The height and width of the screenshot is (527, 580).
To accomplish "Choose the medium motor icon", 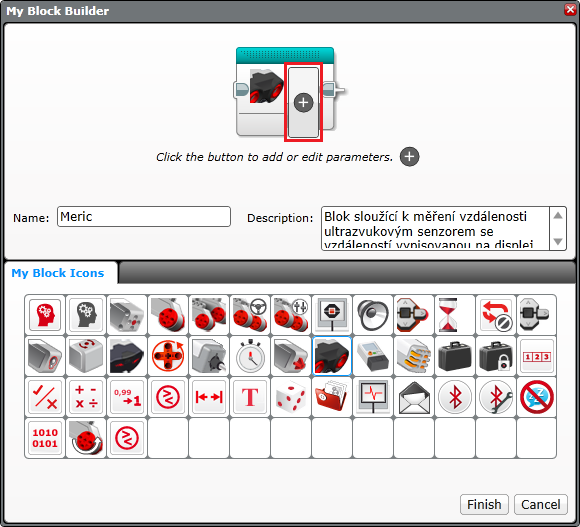I will [x=127, y=315].
